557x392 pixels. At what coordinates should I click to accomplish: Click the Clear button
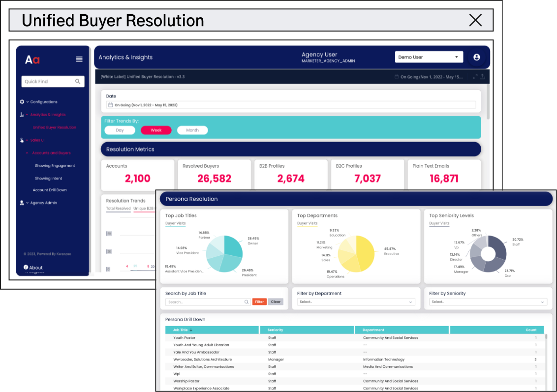(276, 302)
